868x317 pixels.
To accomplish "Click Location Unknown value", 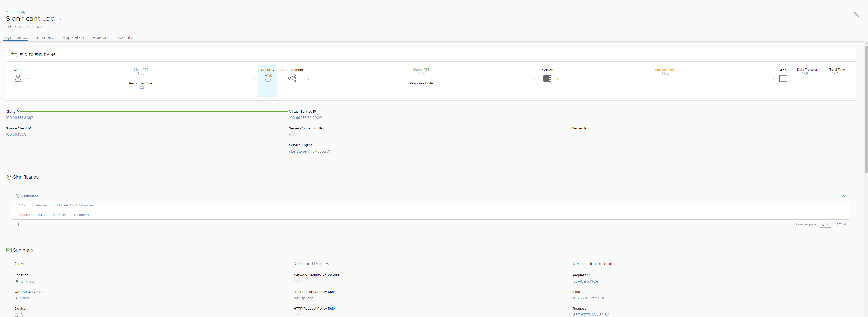I will click(x=29, y=281).
